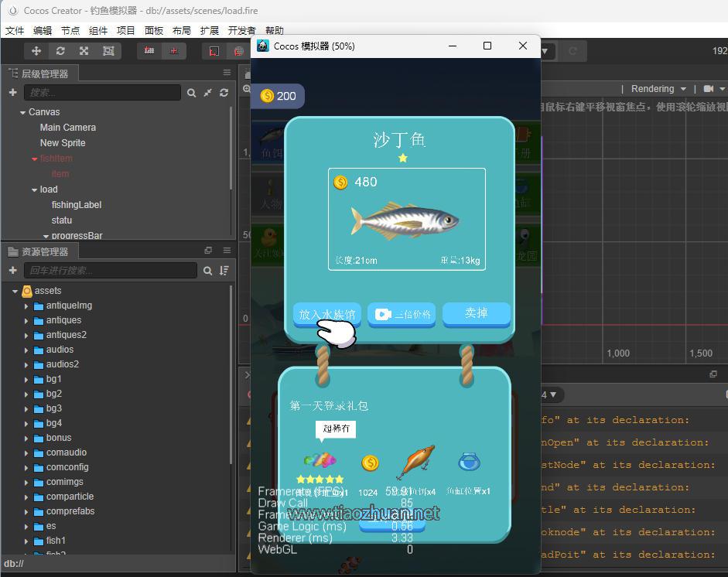The width and height of the screenshot is (728, 577).
Task: Expand the audios folder
Action: pyautogui.click(x=26, y=350)
